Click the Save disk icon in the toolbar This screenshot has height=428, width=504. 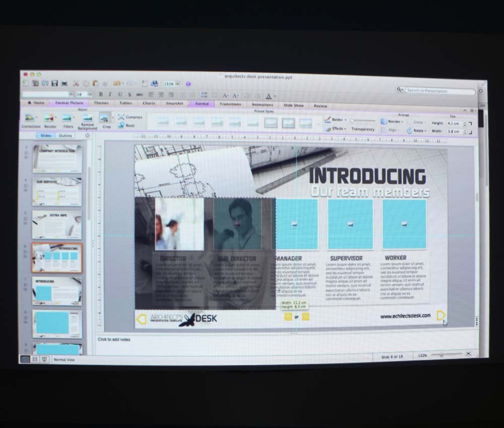[54, 83]
